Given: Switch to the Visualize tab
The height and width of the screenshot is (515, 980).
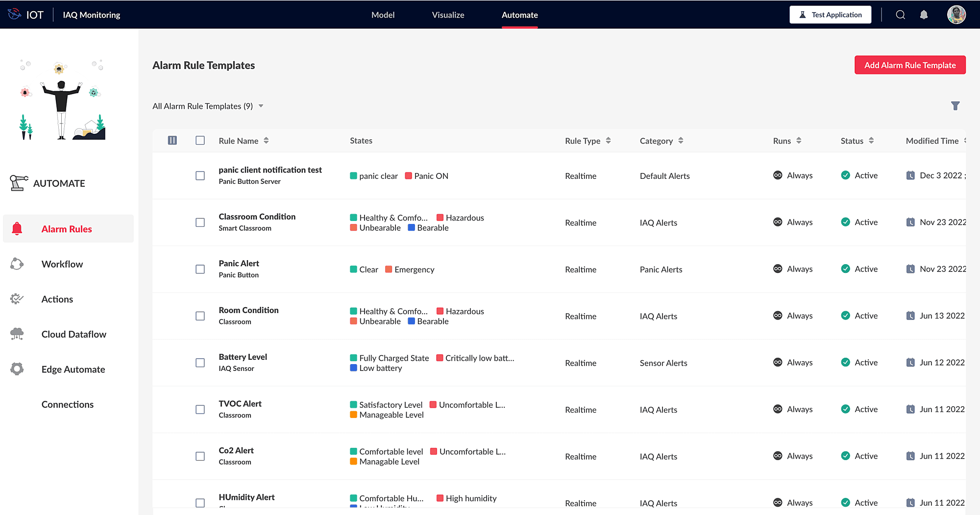Looking at the screenshot, I should point(448,15).
